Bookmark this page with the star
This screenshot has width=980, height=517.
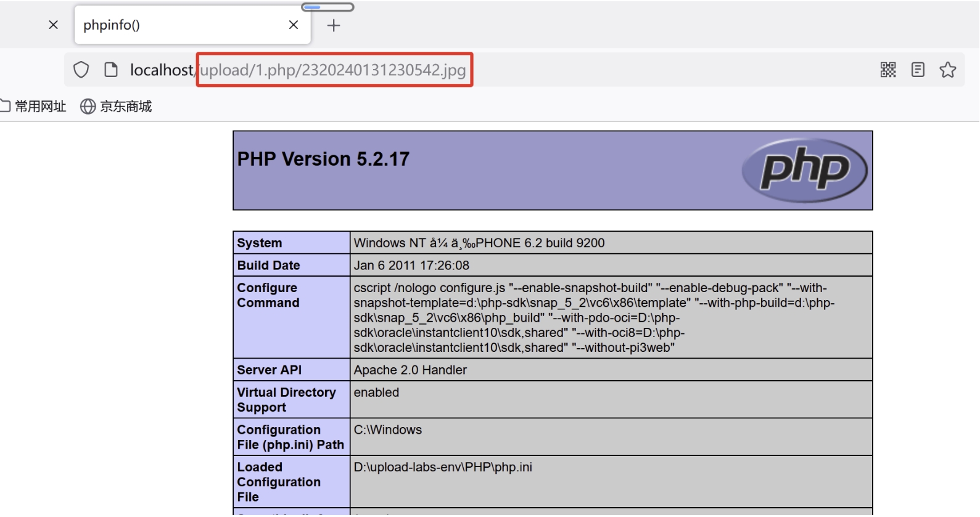click(x=948, y=70)
